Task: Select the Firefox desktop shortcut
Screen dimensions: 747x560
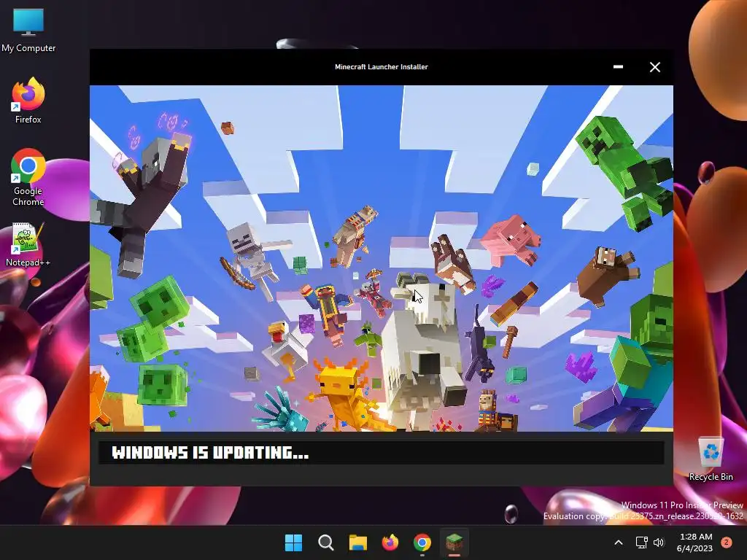Action: pyautogui.click(x=28, y=100)
